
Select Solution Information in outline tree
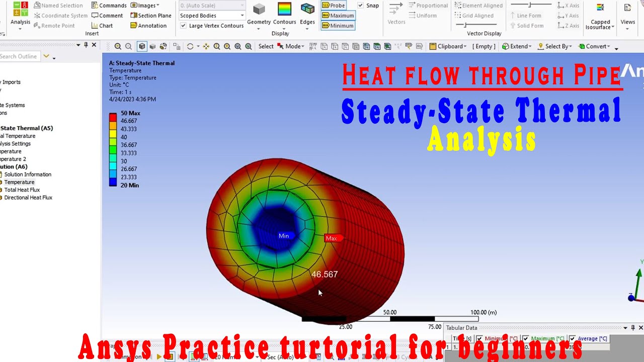28,174
